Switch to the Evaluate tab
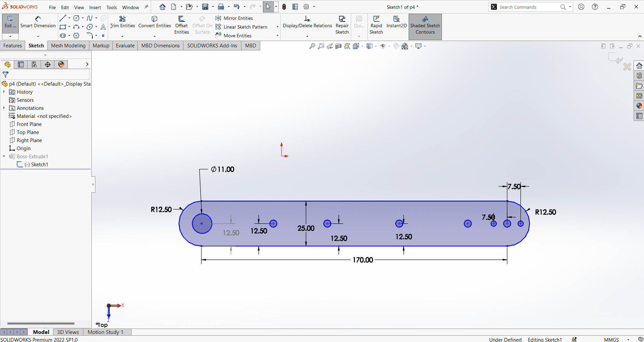Viewport: 644px width, 342px height. point(125,46)
